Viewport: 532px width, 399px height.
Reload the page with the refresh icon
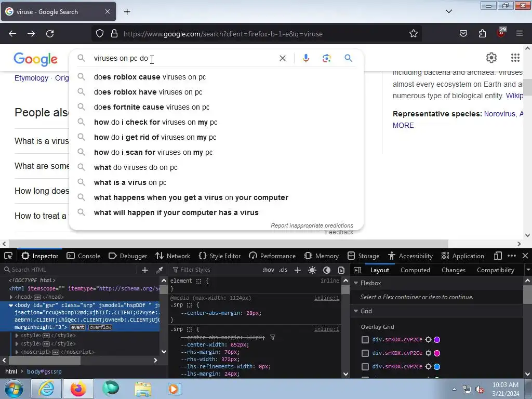[x=50, y=34]
